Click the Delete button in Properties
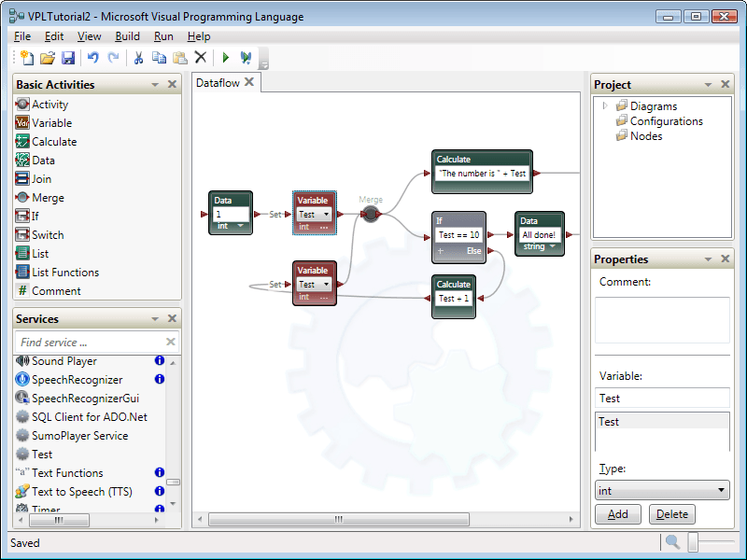This screenshot has width=747, height=560. [672, 514]
